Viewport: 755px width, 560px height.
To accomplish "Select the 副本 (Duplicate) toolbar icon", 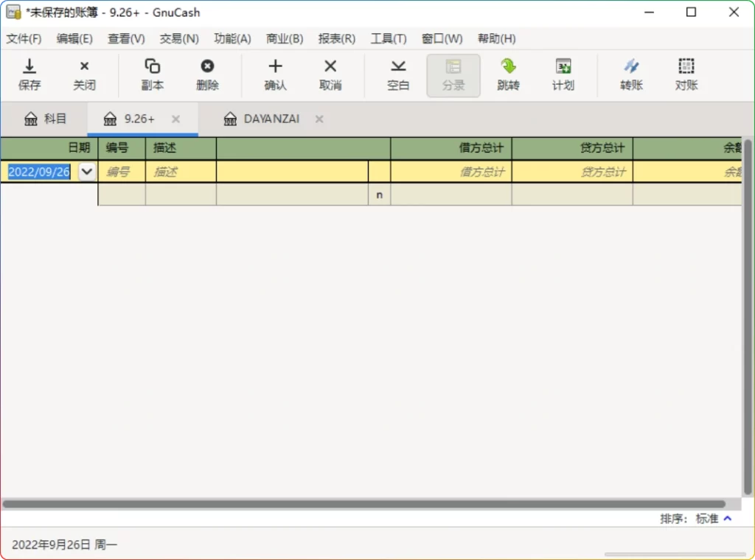I will coord(152,74).
